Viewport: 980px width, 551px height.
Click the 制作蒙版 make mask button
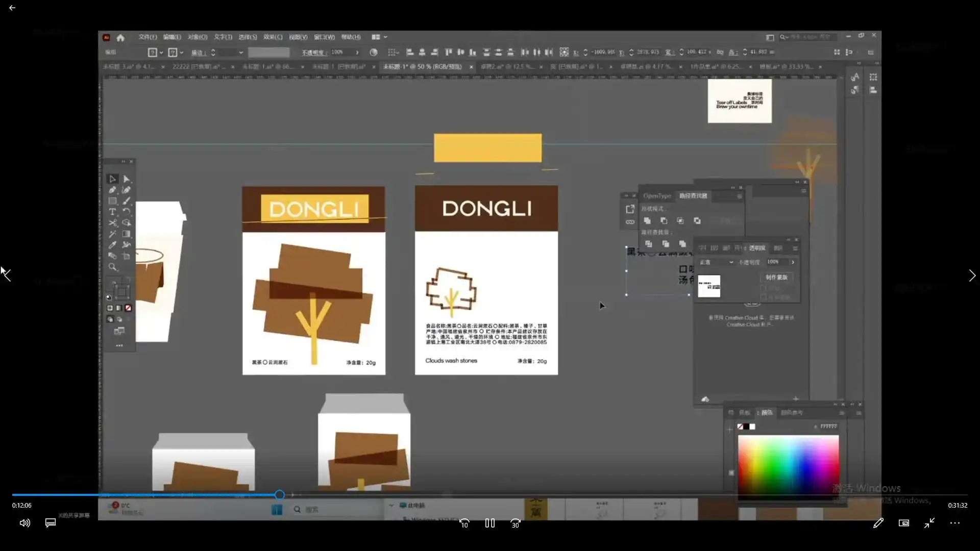[776, 277]
